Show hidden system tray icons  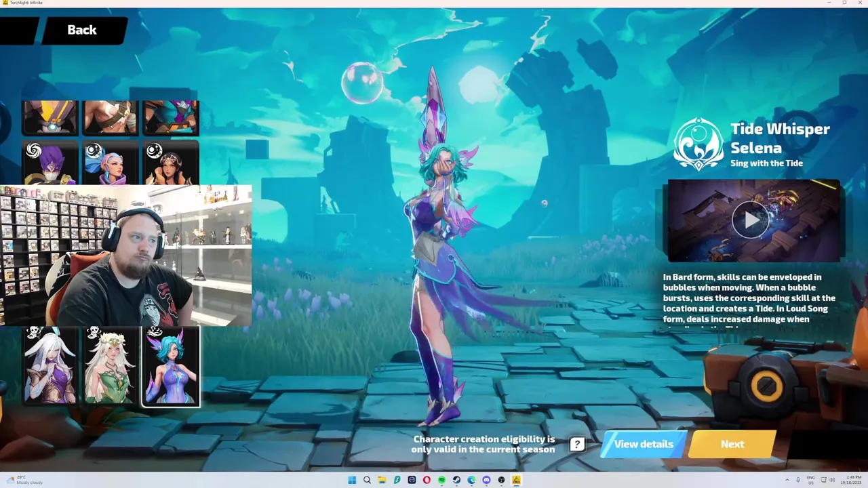tap(787, 480)
